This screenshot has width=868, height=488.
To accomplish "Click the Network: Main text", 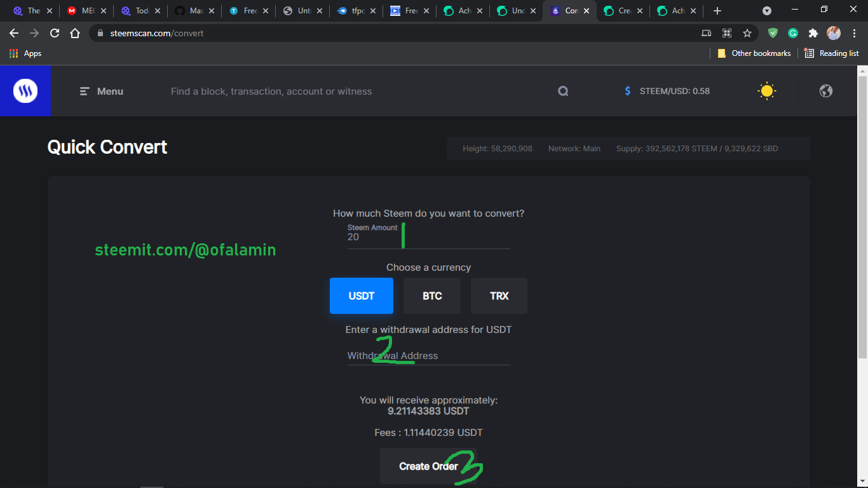I will coord(574,149).
